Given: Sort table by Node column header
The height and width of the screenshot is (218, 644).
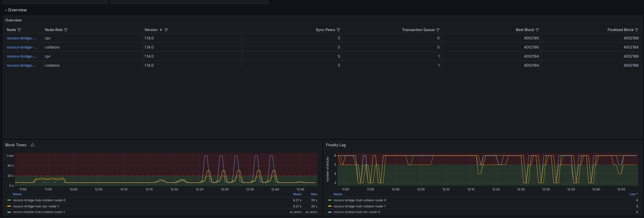Looking at the screenshot, I should pyautogui.click(x=11, y=30).
